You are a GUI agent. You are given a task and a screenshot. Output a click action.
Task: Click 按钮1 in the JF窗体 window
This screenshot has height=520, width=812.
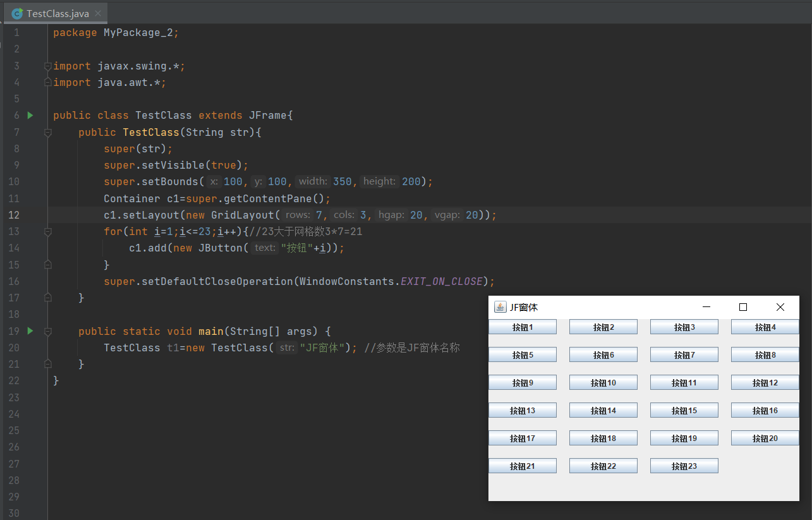[523, 327]
